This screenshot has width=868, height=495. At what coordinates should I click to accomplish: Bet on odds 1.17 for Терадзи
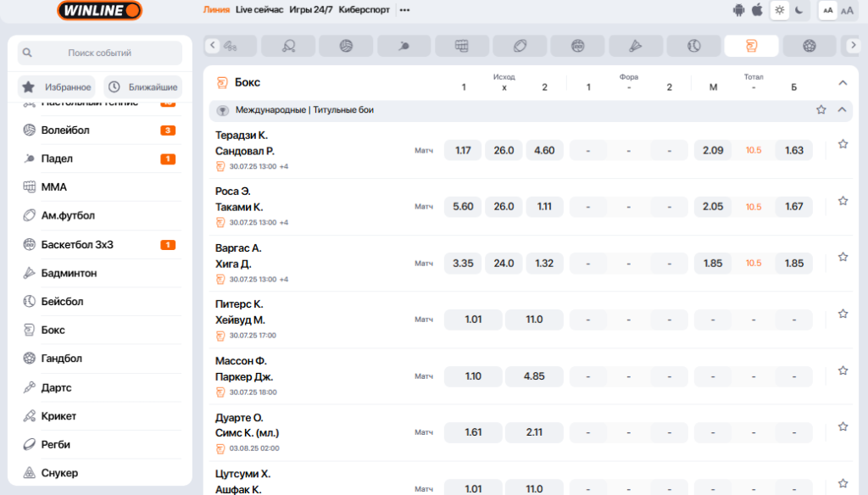(x=463, y=150)
